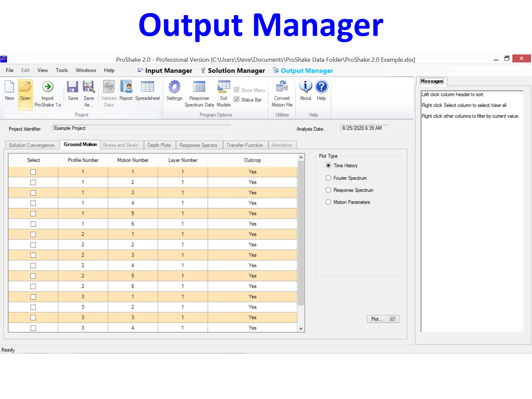Switch to Solution Manager
Screen dimensions: 532x399
(236, 71)
